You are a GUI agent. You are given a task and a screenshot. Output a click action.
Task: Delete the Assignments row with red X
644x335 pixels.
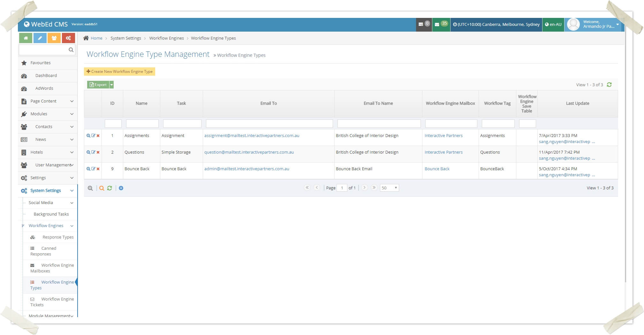[98, 136]
